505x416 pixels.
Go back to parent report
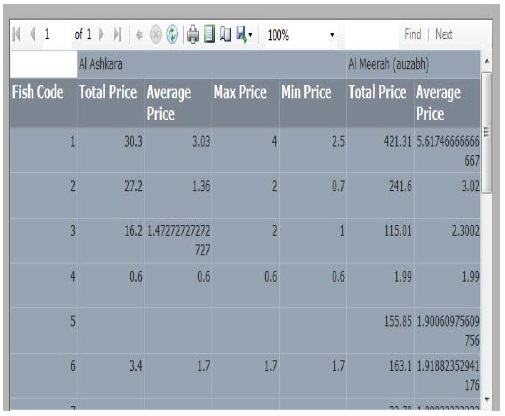140,35
